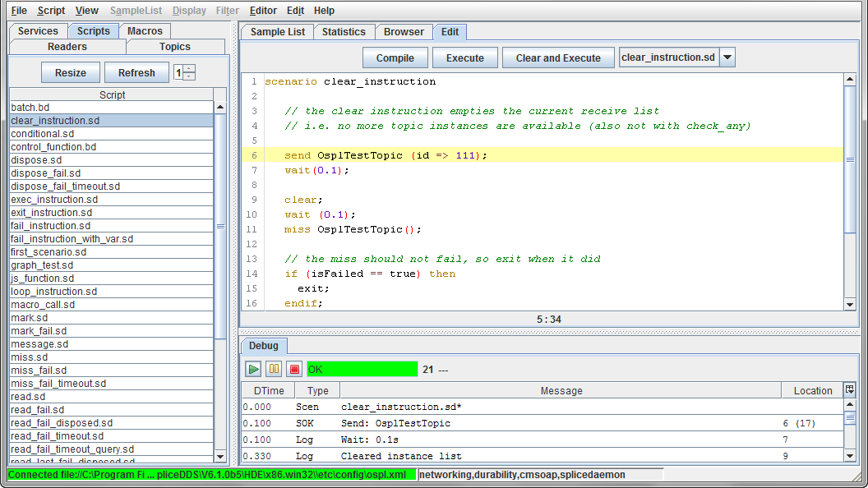Switch to the Services tab
868x488 pixels.
coord(38,31)
